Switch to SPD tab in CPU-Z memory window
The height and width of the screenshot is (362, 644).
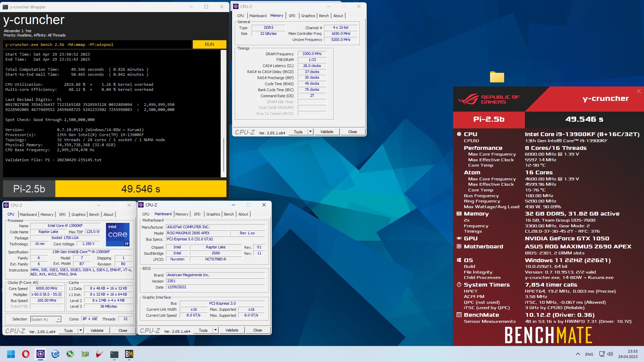tap(292, 16)
